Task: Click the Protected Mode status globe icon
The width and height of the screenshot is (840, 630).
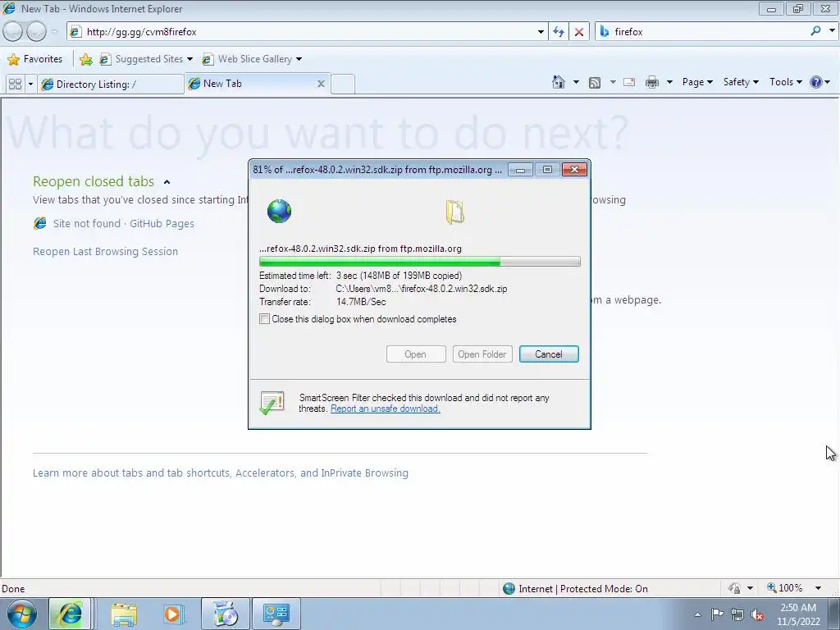Action: 509,589
